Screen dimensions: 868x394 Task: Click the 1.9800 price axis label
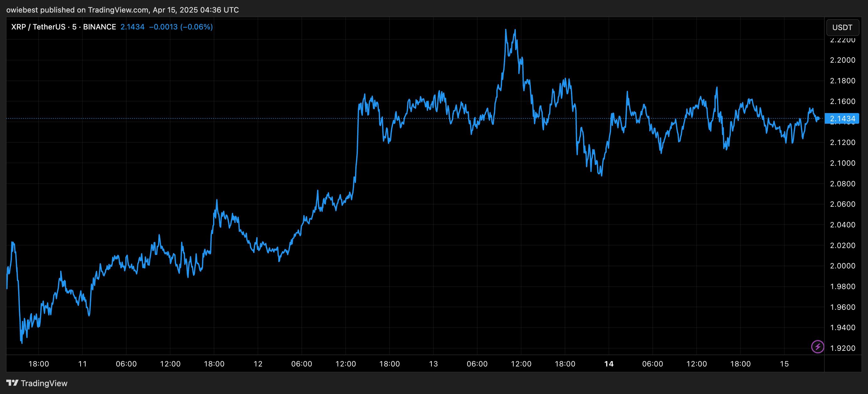(x=842, y=286)
